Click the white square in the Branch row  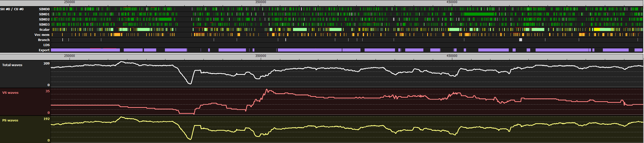click(521, 40)
